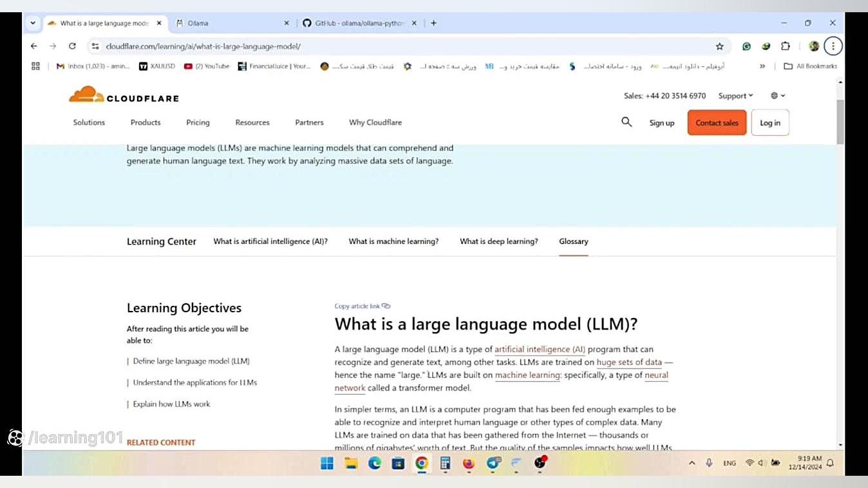Open Firefox from the taskbar
This screenshot has width=868, height=488.
pyautogui.click(x=469, y=463)
